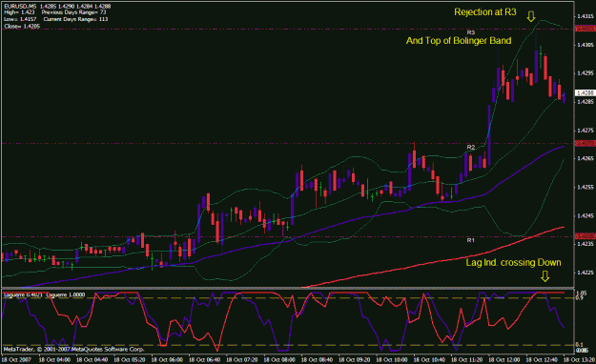Click the '18 Oct 11:20' time axis label

click(x=466, y=359)
